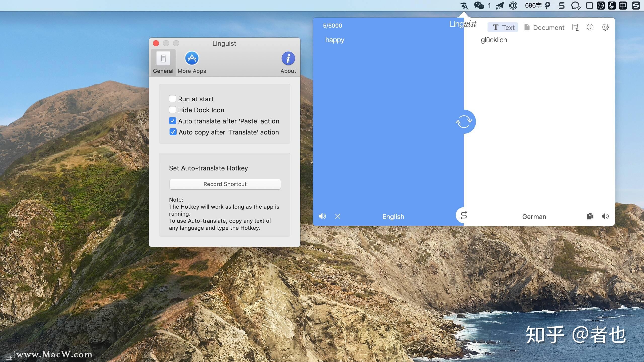Click the source text field containing happy
Viewport: 644px width, 362px height.
pos(335,40)
